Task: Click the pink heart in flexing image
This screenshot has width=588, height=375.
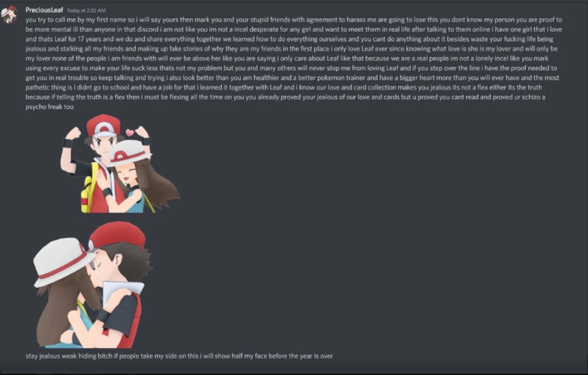Action: [x=130, y=132]
